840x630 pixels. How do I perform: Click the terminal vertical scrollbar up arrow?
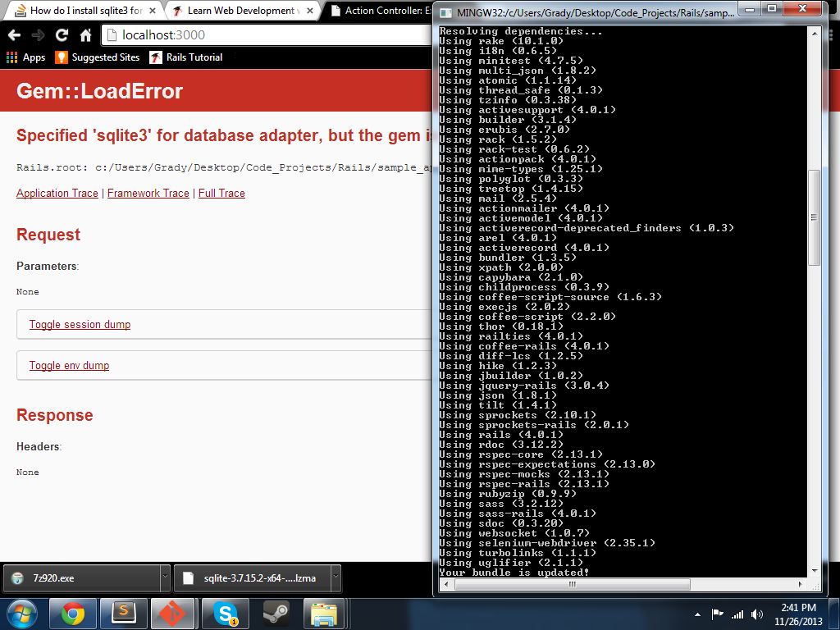pos(815,33)
